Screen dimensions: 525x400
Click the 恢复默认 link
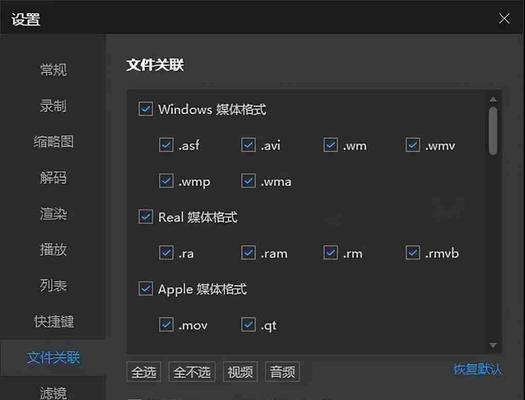coord(477,369)
